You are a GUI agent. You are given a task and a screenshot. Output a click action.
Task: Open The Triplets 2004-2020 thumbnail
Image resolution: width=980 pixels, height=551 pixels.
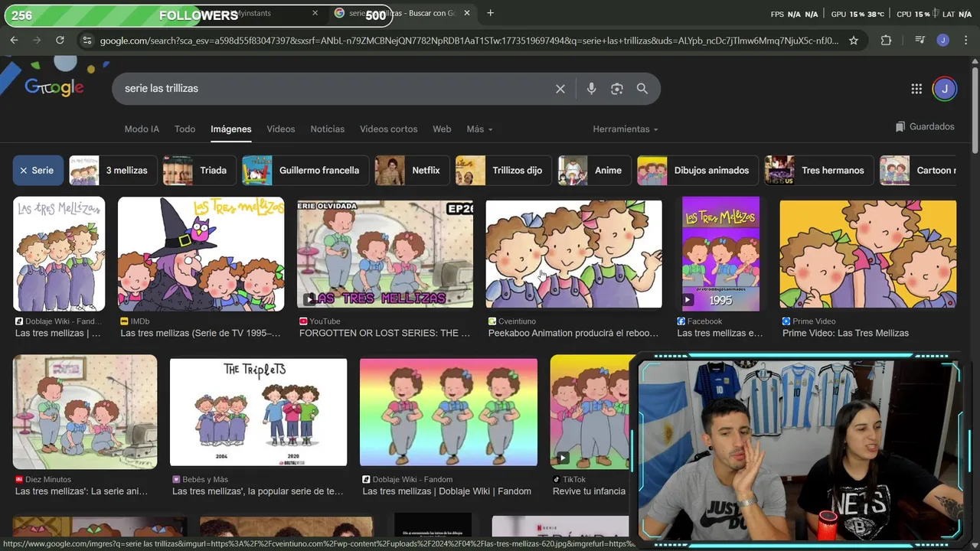(x=258, y=412)
